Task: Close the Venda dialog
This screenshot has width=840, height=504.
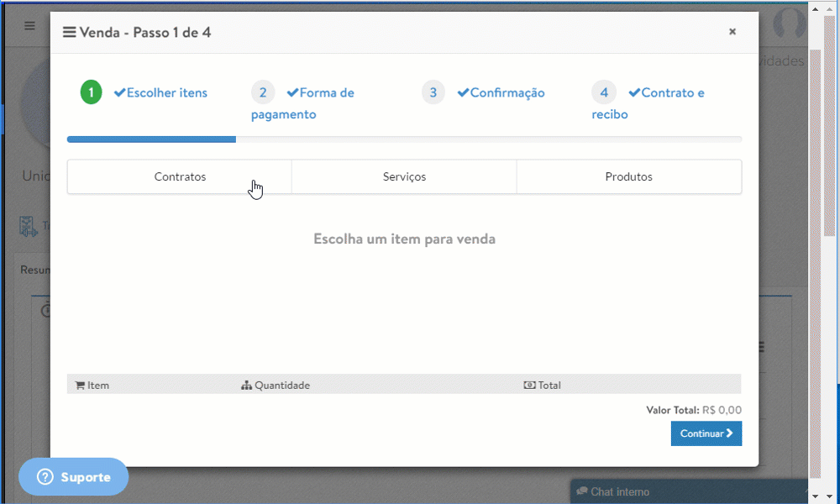Action: (732, 32)
